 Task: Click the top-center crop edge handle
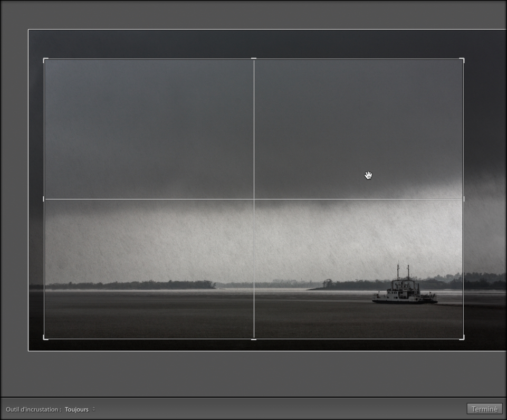254,59
